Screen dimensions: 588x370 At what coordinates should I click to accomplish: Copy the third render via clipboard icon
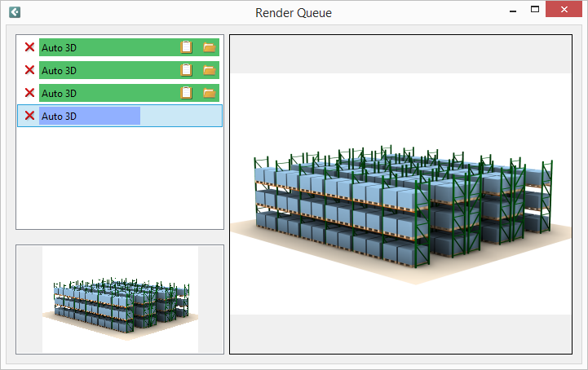[187, 93]
